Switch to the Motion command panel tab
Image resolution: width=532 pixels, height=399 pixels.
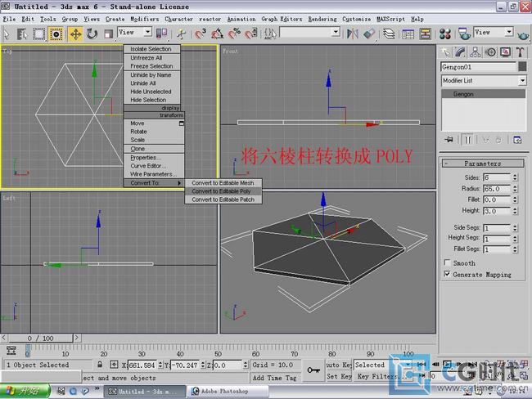coord(490,52)
